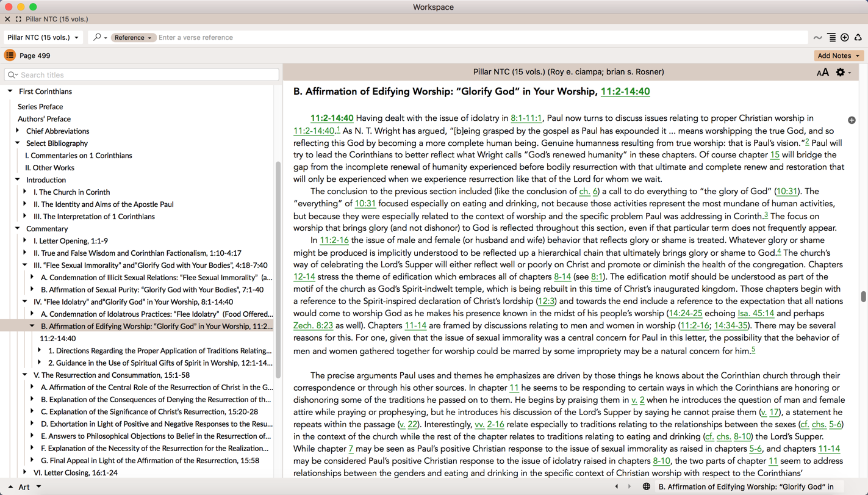
Task: Open the Reference search mode dropdown
Action: click(x=133, y=37)
